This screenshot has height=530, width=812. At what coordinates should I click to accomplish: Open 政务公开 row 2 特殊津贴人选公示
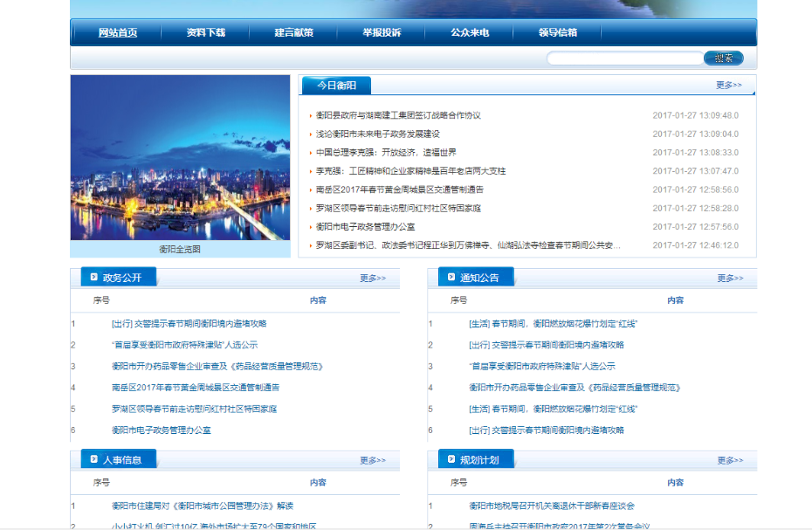pyautogui.click(x=184, y=345)
